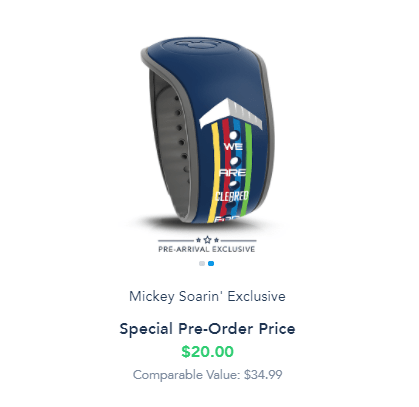Select the active blue carousel dot
This screenshot has height=407, width=419.
click(x=211, y=263)
